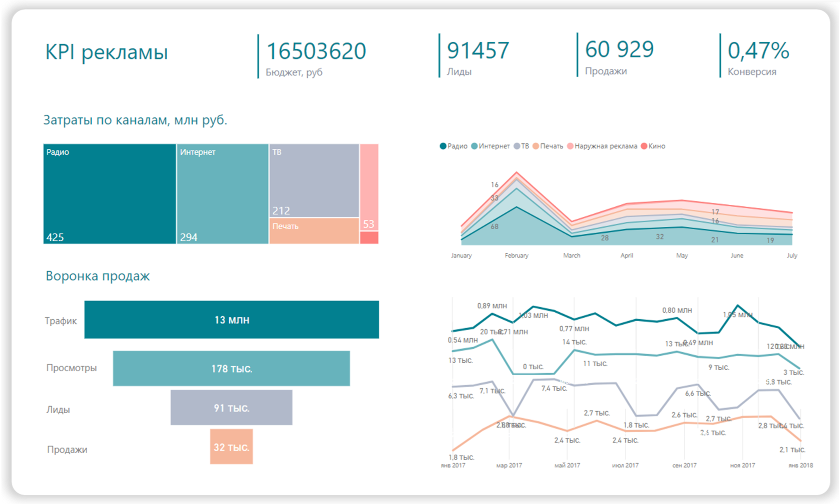
Task: Click the Просмотры funnel label
Action: coord(71,368)
